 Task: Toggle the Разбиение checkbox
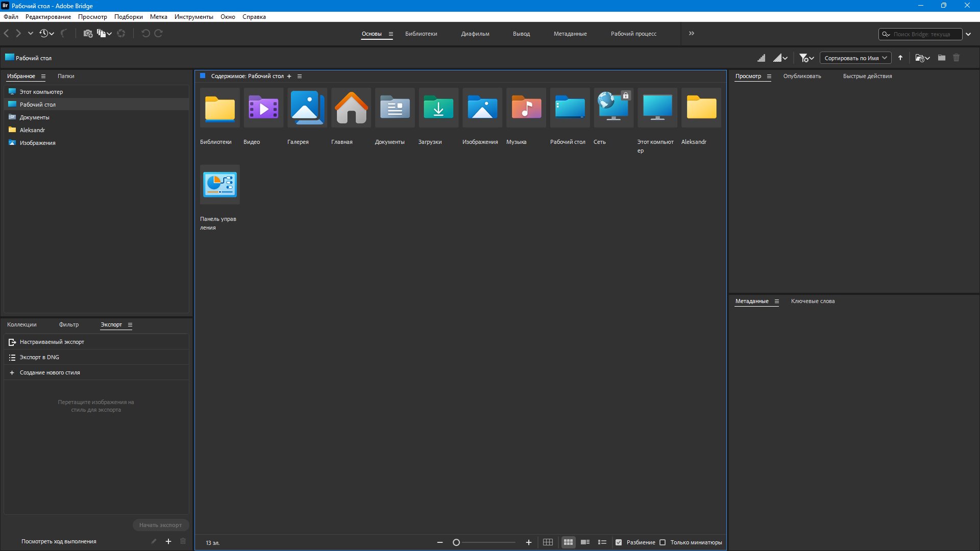tap(619, 542)
